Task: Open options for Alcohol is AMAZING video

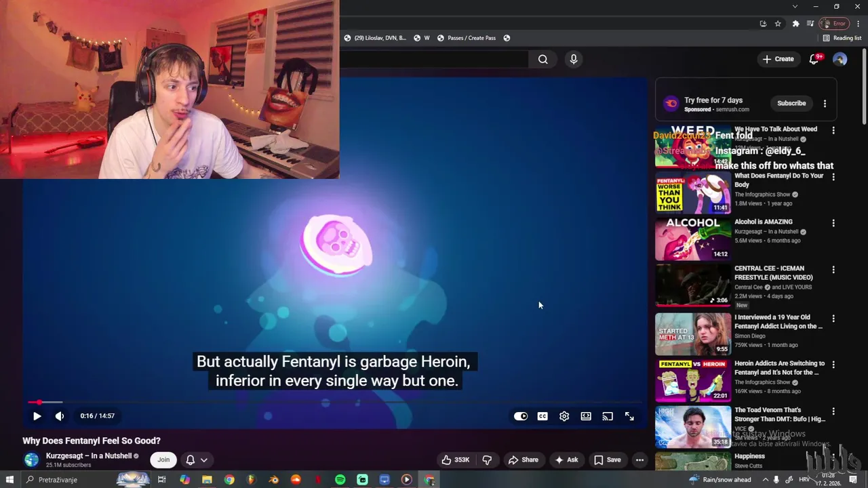Action: 833,223
